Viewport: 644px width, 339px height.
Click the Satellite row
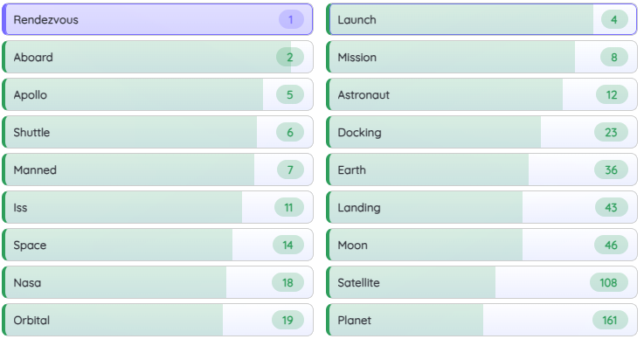click(481, 282)
